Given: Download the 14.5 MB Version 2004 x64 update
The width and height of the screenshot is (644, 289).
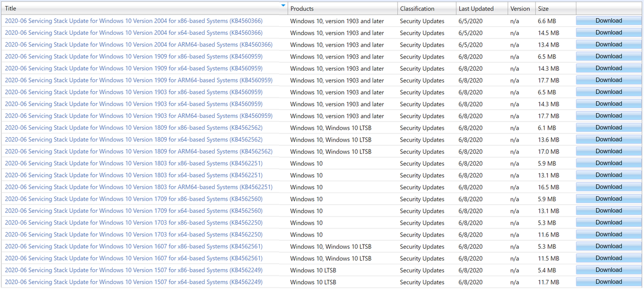Looking at the screenshot, I should click(609, 33).
